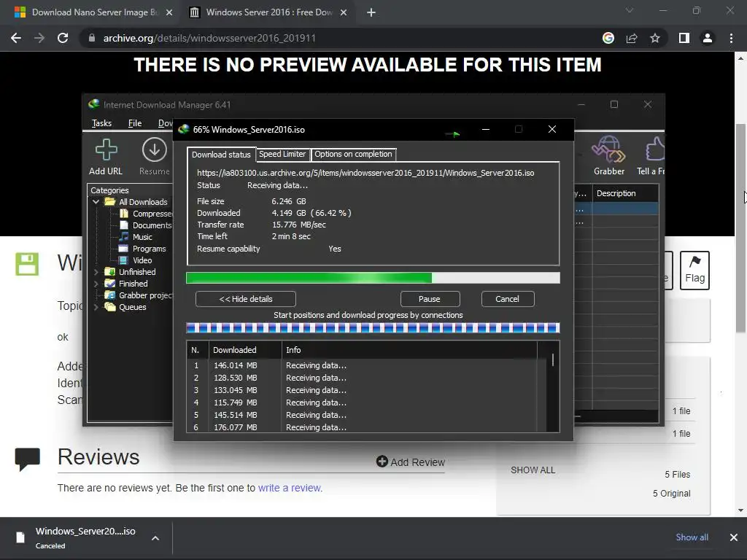
Task: Select connection row 6 with 176.077 MB
Action: pyautogui.click(x=362, y=427)
